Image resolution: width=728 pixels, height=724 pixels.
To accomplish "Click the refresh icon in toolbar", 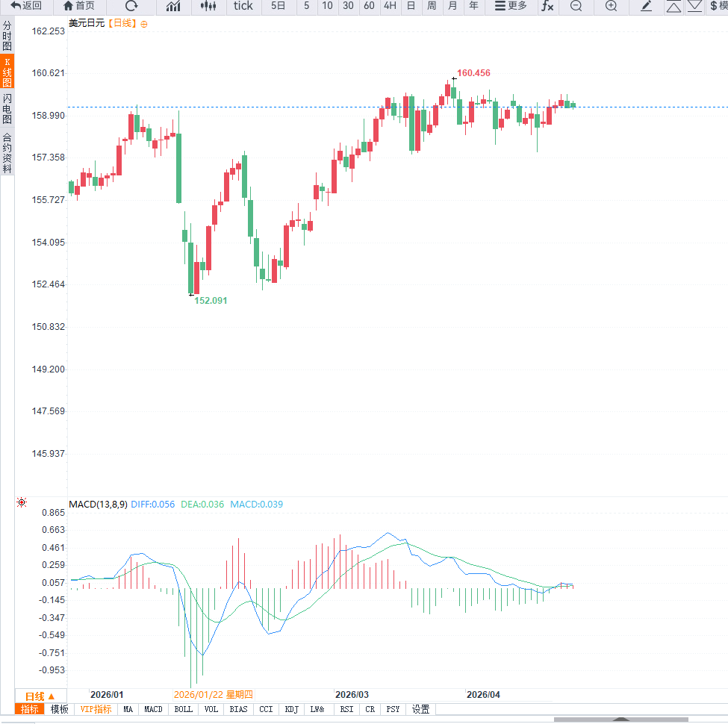I will [x=131, y=6].
